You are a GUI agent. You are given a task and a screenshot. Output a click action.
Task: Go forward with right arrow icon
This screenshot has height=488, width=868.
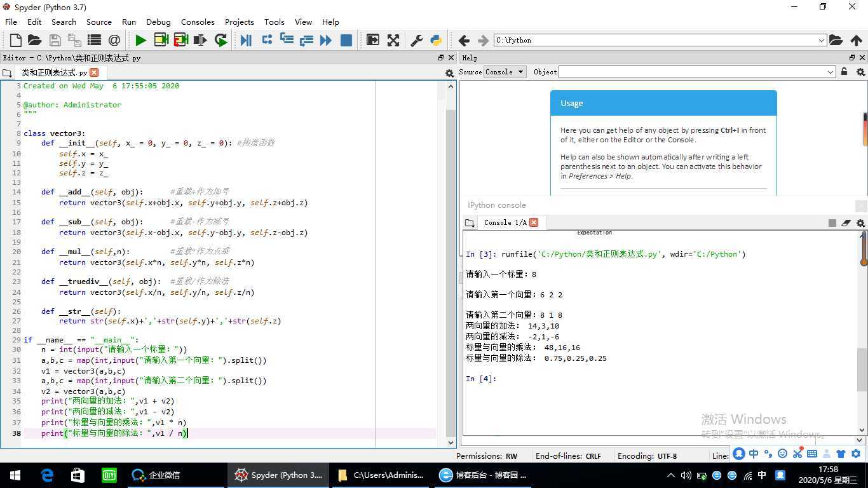(483, 40)
